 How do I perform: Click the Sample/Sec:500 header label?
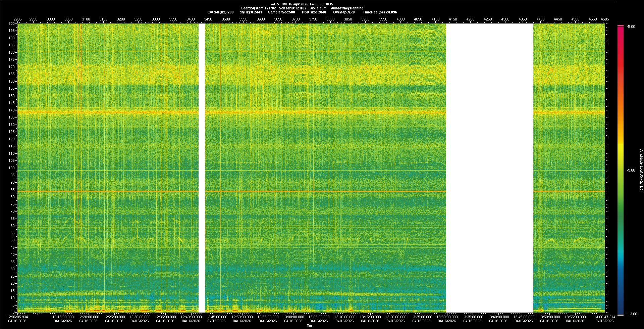281,12
